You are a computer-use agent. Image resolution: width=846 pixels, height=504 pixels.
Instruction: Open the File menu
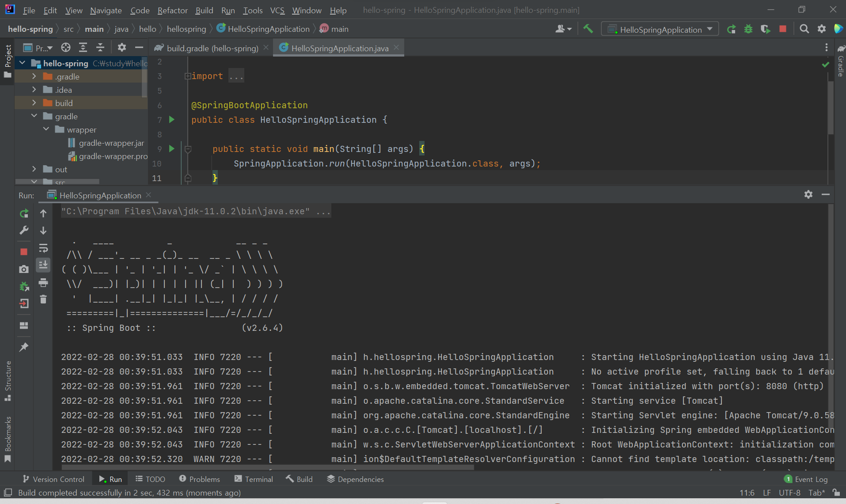point(29,10)
